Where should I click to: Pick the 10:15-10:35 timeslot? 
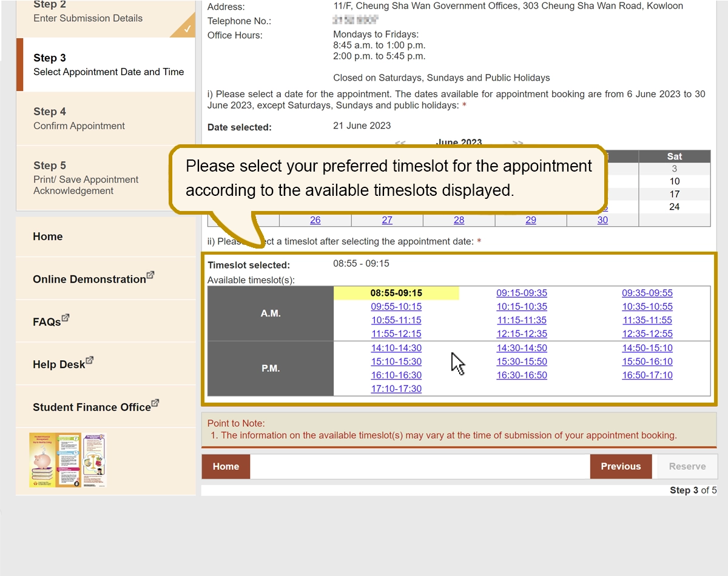click(x=522, y=307)
